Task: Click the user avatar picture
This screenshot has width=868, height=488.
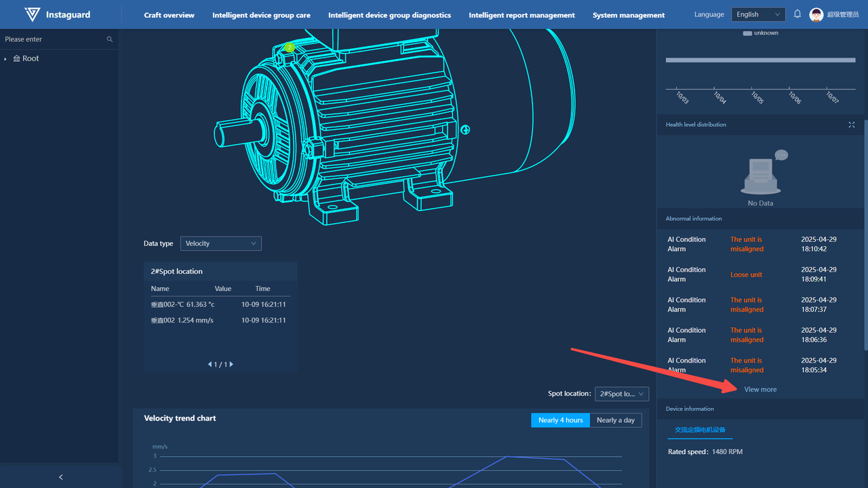Action: pos(816,15)
